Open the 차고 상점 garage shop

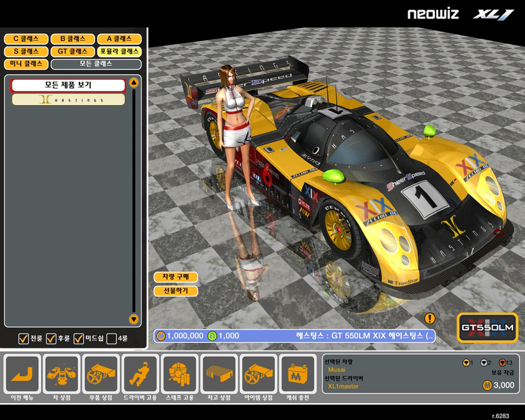coord(219,374)
